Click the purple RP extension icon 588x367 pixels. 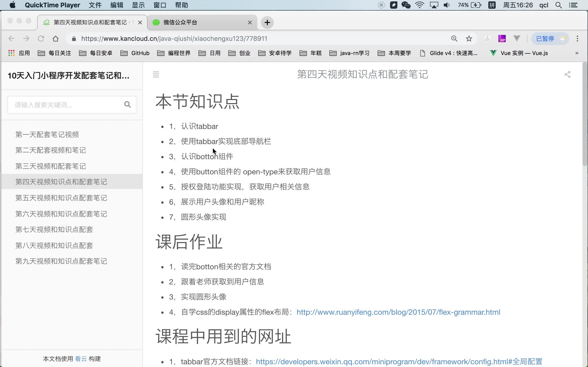[502, 38]
